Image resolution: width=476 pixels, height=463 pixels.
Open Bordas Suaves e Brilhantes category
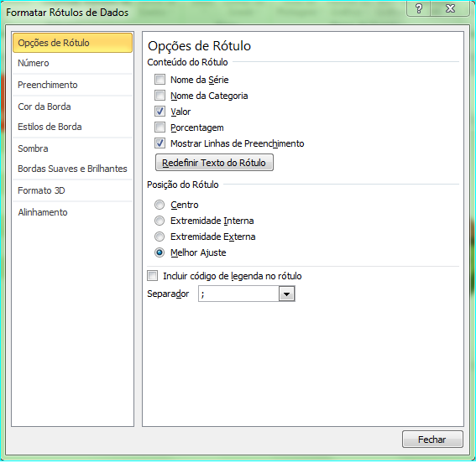(x=72, y=169)
